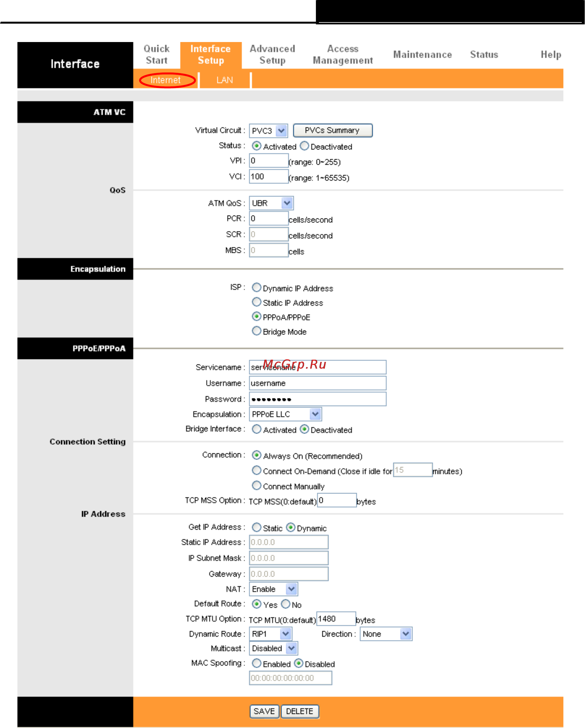
Task: Open the ATM QoS UBR dropdown
Action: click(x=271, y=203)
